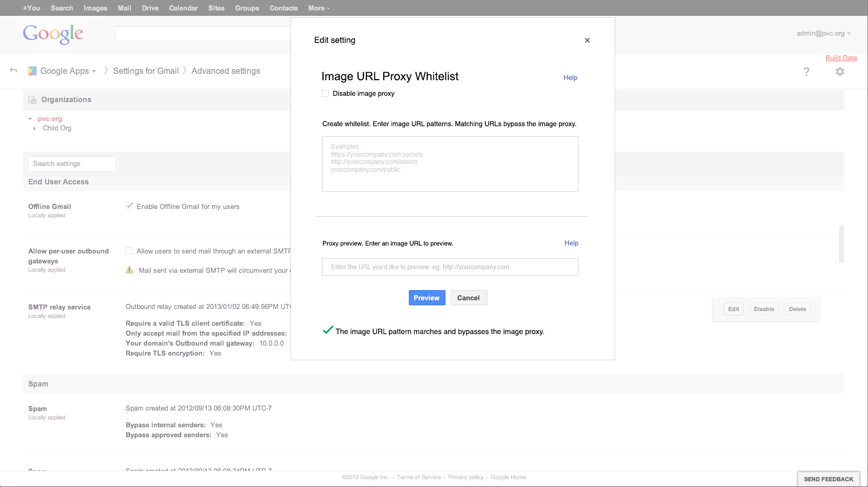The width and height of the screenshot is (868, 487).
Task: Click the page vertical scrollbar
Action: coord(841,244)
